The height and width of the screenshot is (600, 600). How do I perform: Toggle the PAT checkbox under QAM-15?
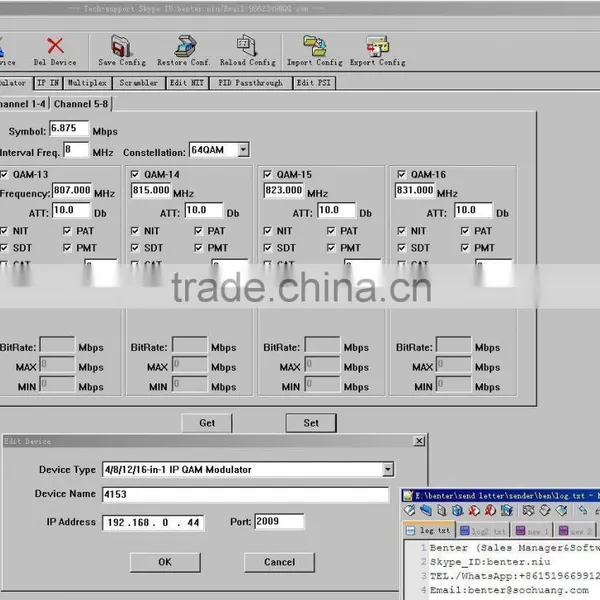[x=331, y=231]
